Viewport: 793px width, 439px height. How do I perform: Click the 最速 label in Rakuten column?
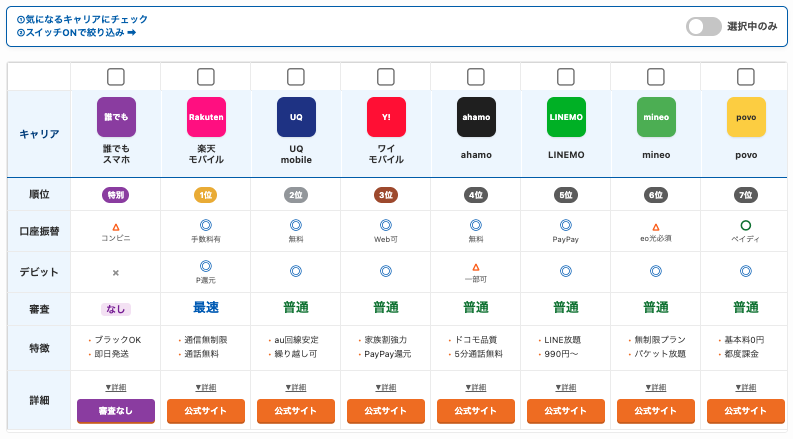point(206,307)
